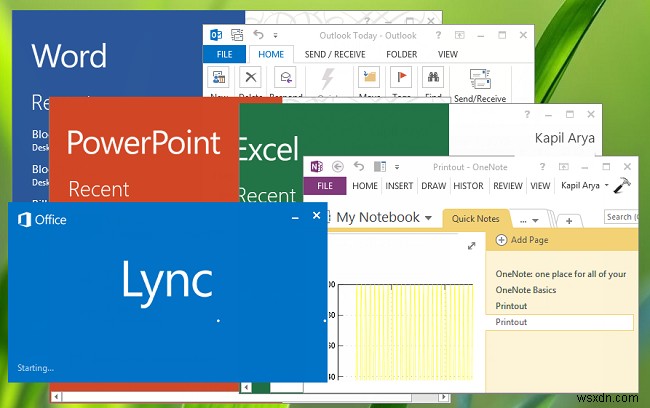The height and width of the screenshot is (408, 650).
Task: Click Kapil Arya name in Excel window
Action: (x=565, y=138)
